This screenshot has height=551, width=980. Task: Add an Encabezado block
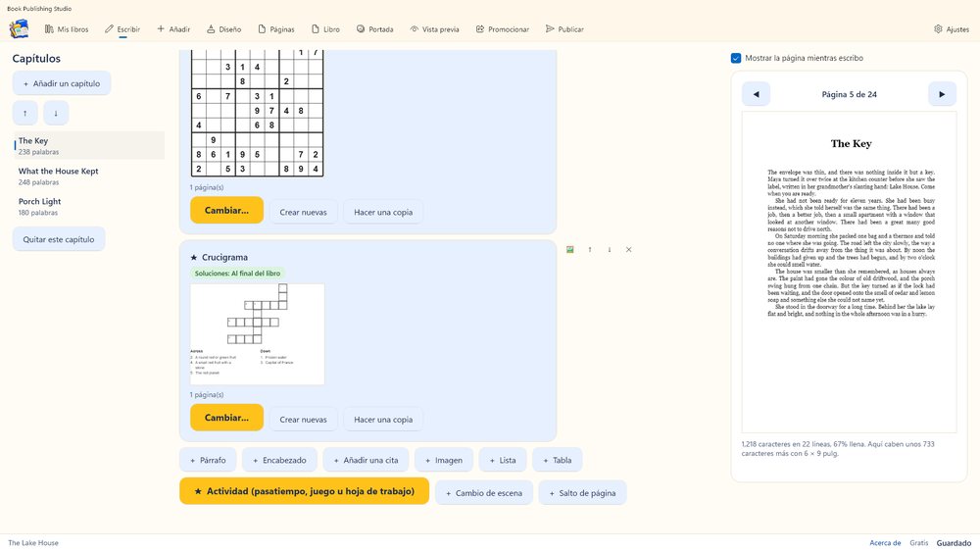pyautogui.click(x=279, y=460)
